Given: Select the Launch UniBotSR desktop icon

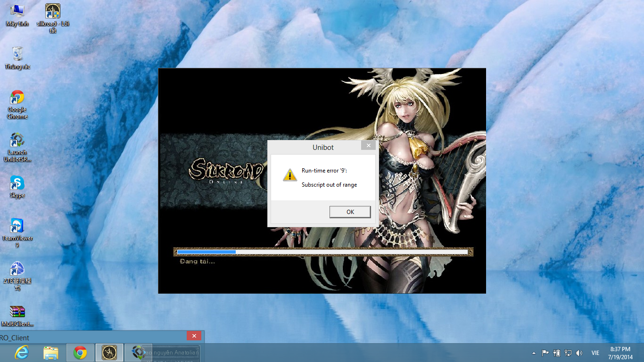Looking at the screenshot, I should pyautogui.click(x=17, y=148).
